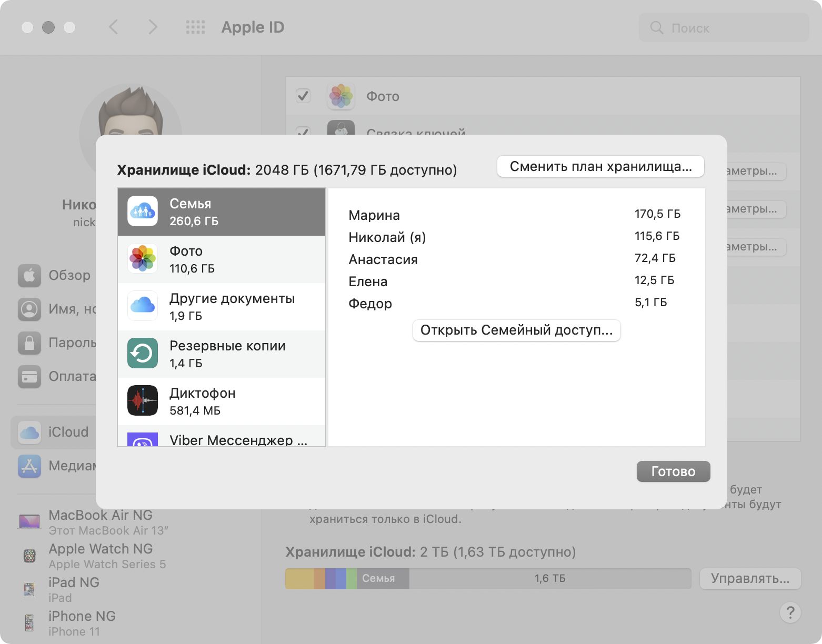
Task: Click Открыть Семейный доступ button
Action: (x=517, y=330)
